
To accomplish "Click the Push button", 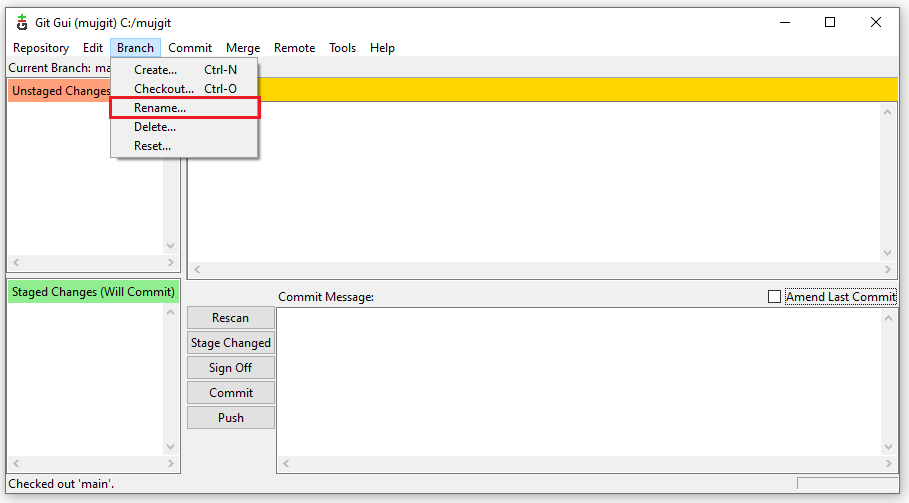I will click(x=231, y=417).
